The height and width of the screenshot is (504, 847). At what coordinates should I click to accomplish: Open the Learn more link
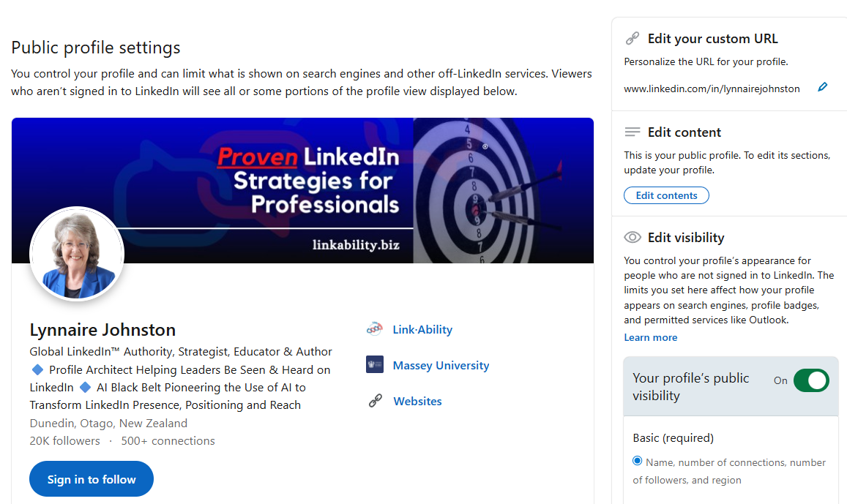click(x=650, y=337)
